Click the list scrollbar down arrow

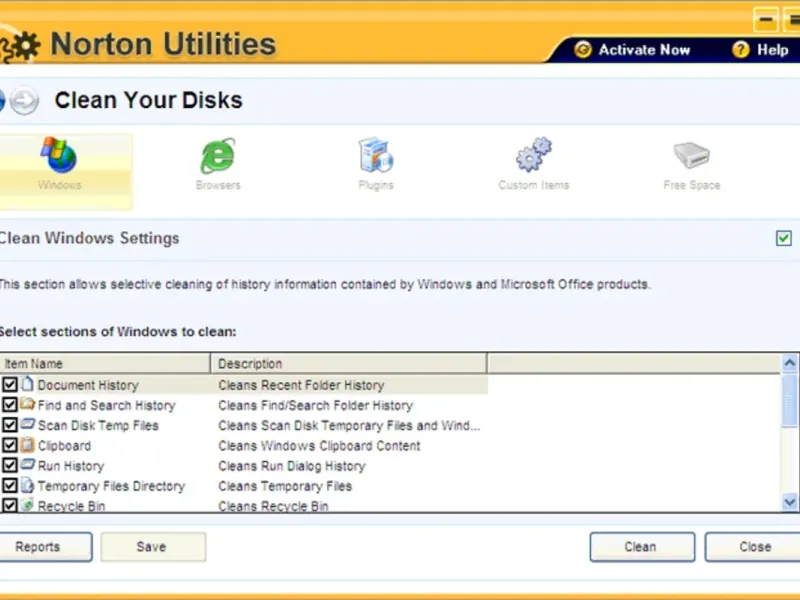(789, 502)
